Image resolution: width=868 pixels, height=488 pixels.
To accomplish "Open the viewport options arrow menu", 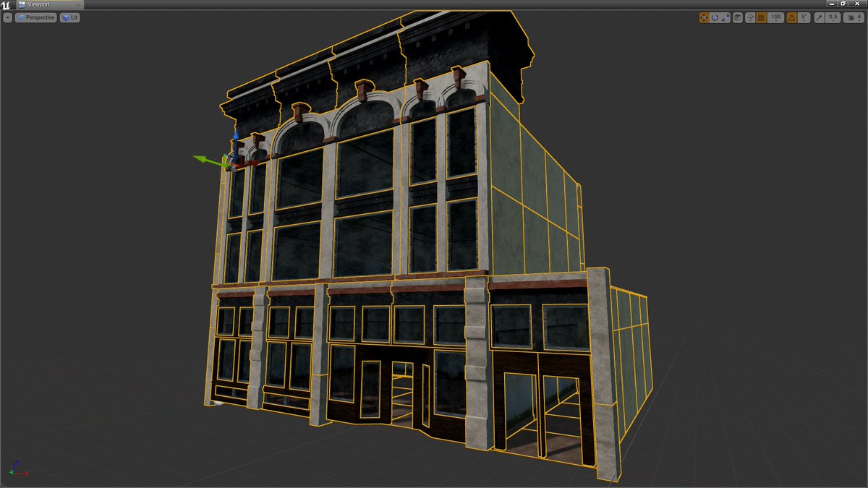I will (x=7, y=17).
